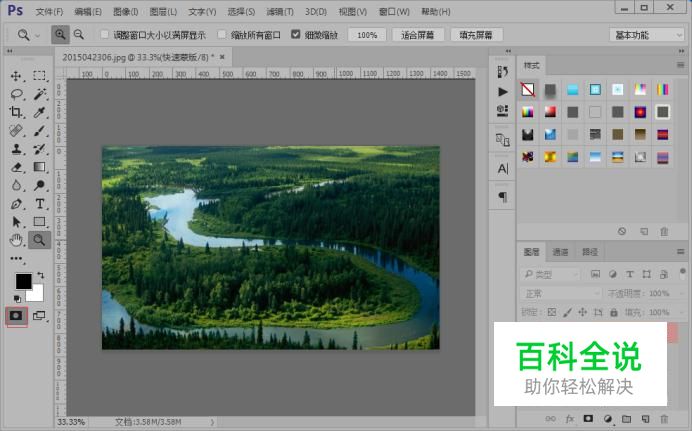Image resolution: width=692 pixels, height=431 pixels.
Task: Switch to the 通道 channels tab
Action: 560,252
